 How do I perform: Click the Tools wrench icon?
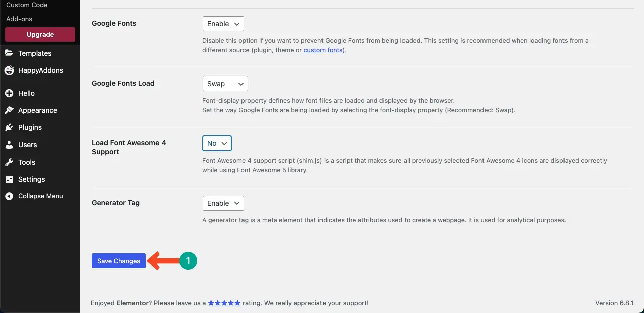(x=9, y=162)
